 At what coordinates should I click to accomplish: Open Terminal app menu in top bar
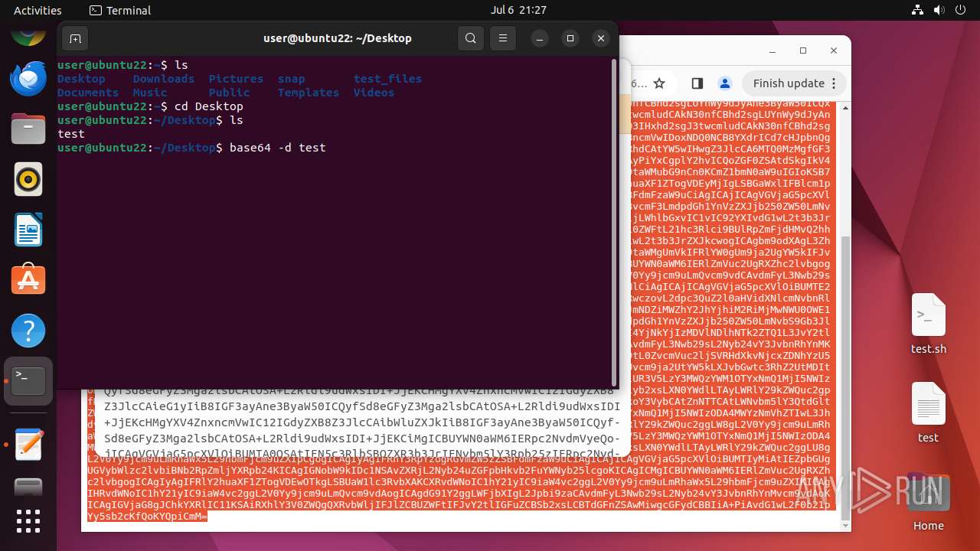pos(120,10)
